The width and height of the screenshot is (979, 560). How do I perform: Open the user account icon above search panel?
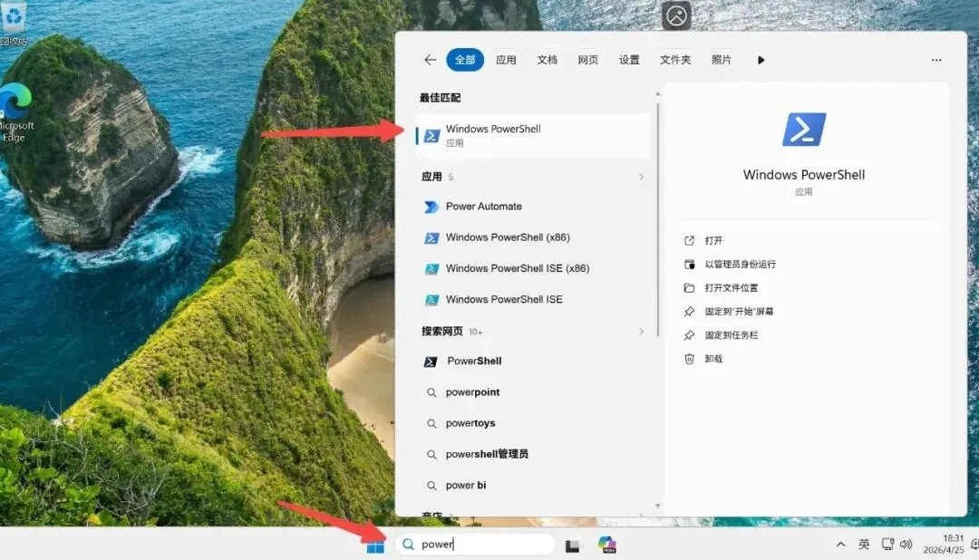click(x=676, y=15)
